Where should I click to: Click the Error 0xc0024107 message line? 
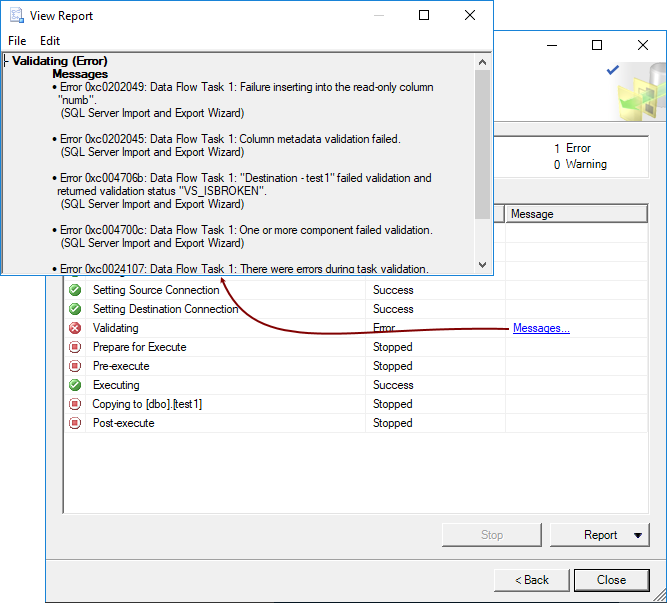(x=240, y=269)
